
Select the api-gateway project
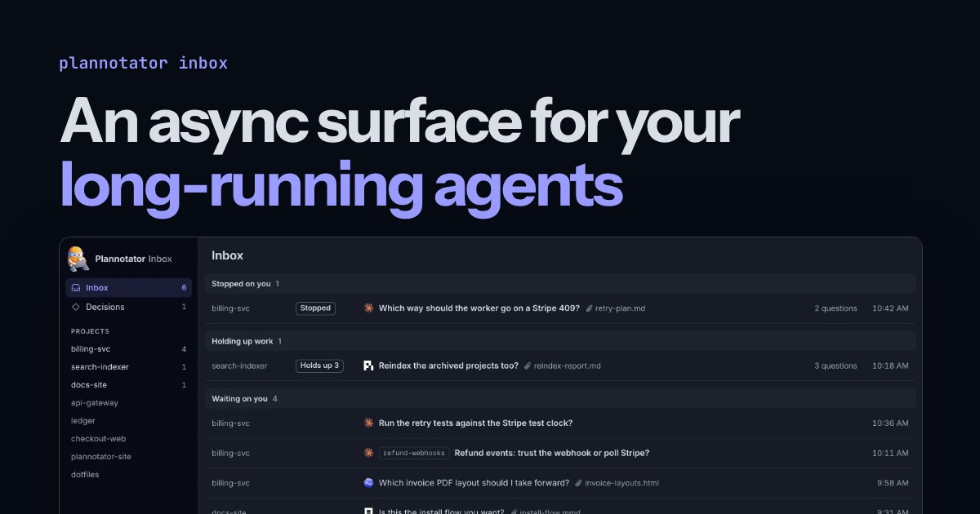click(95, 403)
